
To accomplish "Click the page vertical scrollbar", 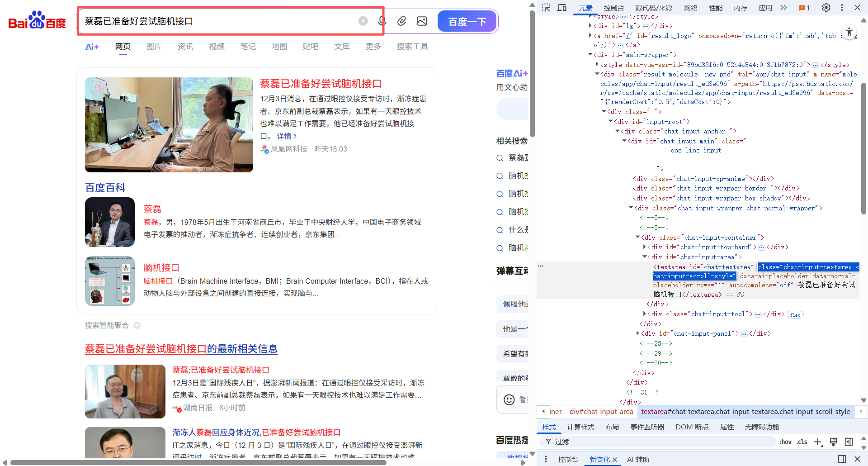I will pyautogui.click(x=532, y=75).
